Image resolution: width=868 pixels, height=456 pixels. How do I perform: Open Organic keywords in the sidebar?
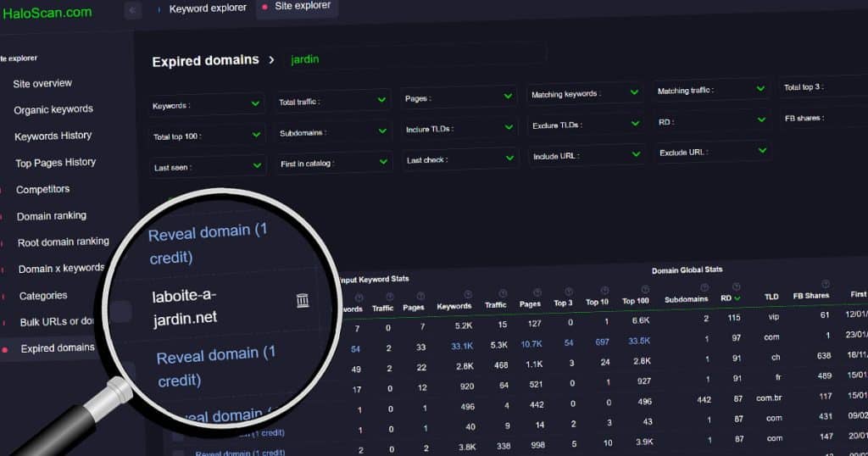pyautogui.click(x=53, y=109)
